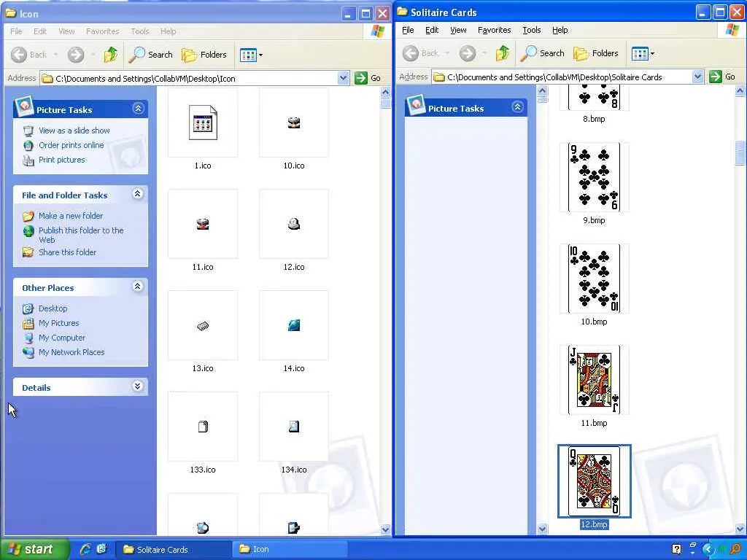Click Back button in Solitaire Cards window
This screenshot has width=747, height=560.
click(x=420, y=53)
